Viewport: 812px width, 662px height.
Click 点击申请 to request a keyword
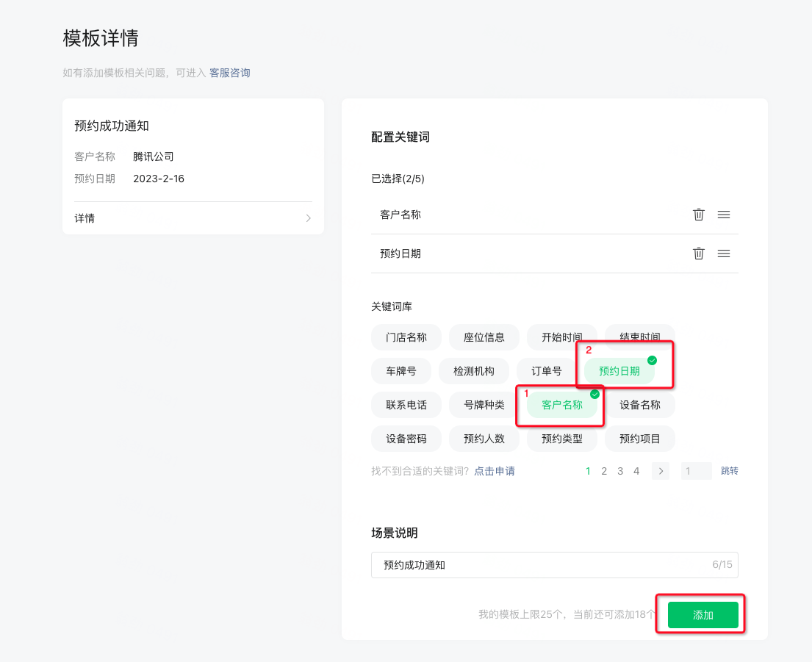tap(494, 471)
